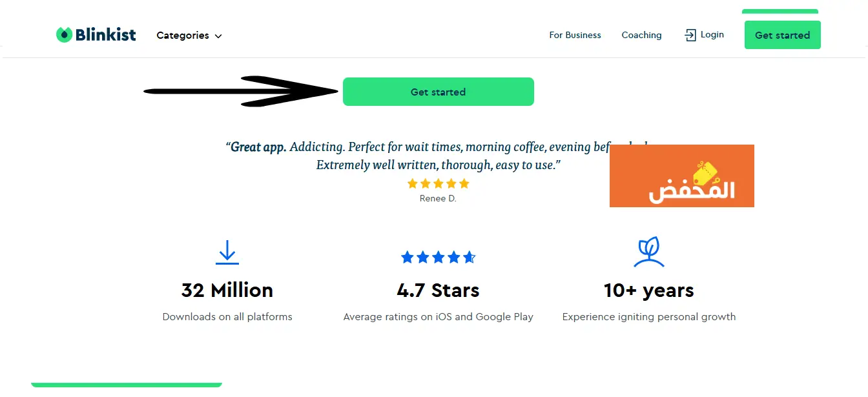
Task: Click the download arrow icon
Action: (x=227, y=252)
